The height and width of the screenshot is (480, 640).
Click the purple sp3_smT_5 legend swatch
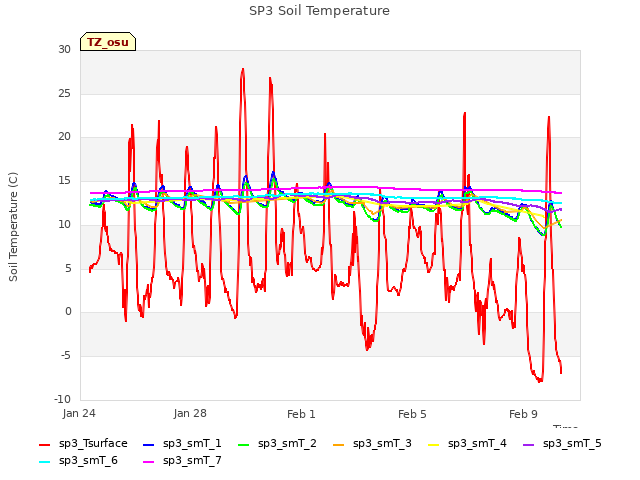(529, 444)
